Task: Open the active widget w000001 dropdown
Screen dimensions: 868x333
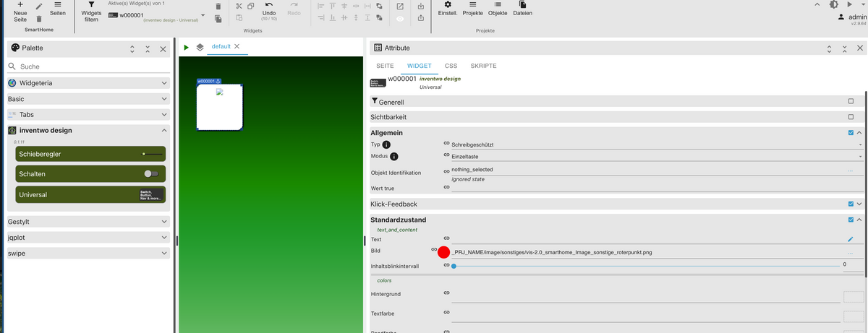Action: tap(203, 15)
